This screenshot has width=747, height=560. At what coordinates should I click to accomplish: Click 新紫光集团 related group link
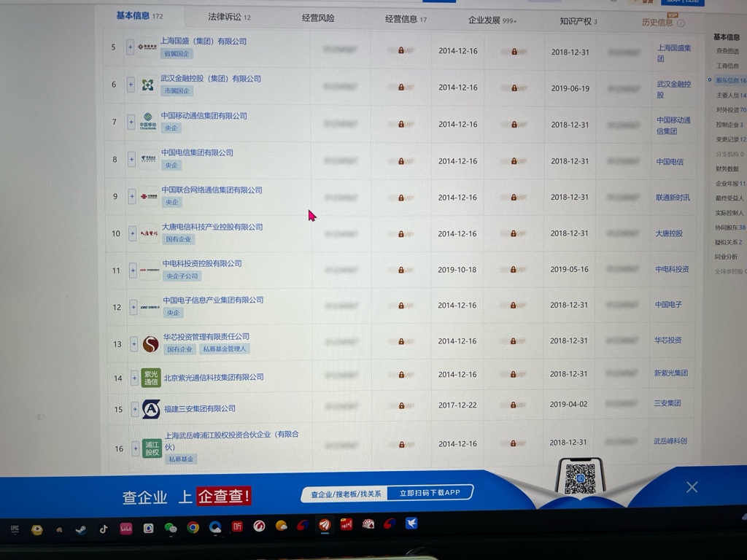[x=671, y=373]
